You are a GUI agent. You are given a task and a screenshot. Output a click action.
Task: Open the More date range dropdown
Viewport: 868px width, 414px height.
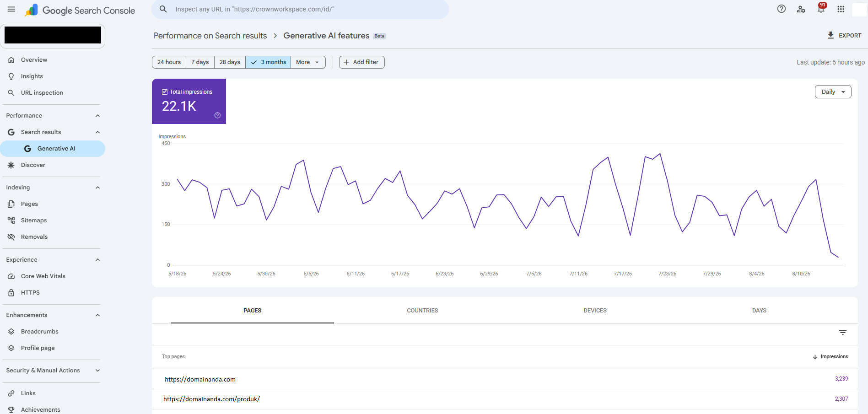308,62
